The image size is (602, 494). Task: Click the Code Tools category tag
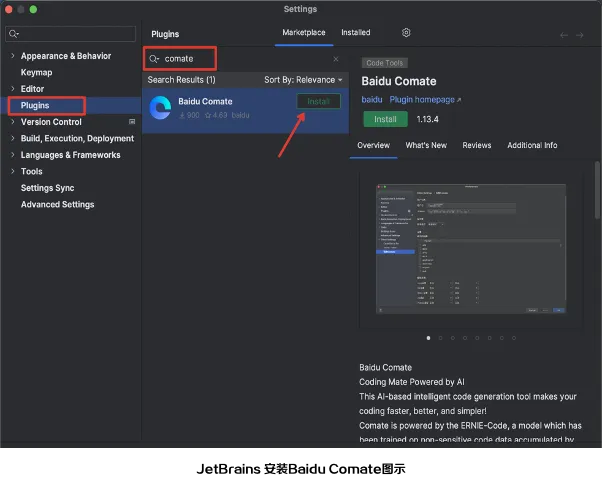[385, 63]
